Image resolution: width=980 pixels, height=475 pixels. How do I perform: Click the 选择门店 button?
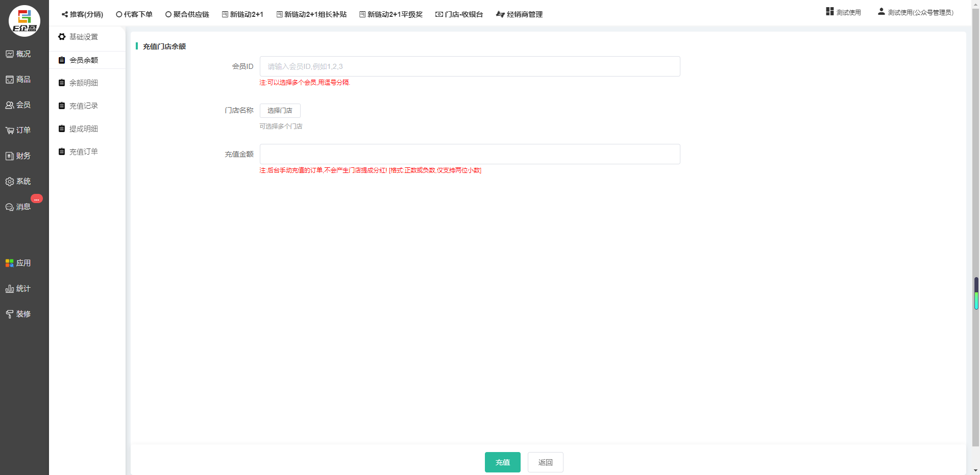280,111
